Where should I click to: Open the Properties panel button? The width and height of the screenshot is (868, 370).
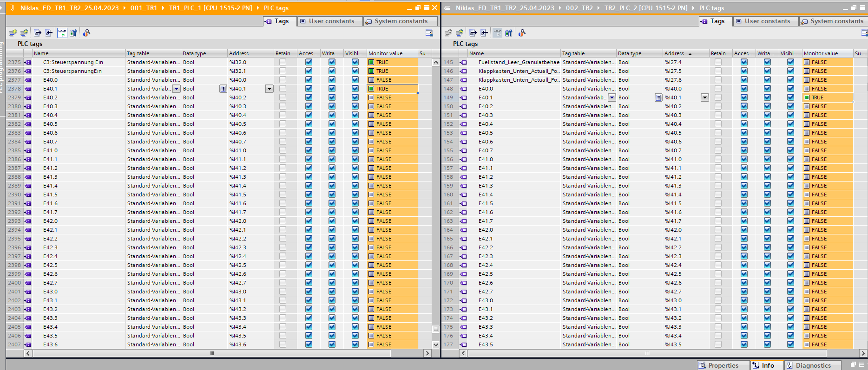pyautogui.click(x=723, y=365)
